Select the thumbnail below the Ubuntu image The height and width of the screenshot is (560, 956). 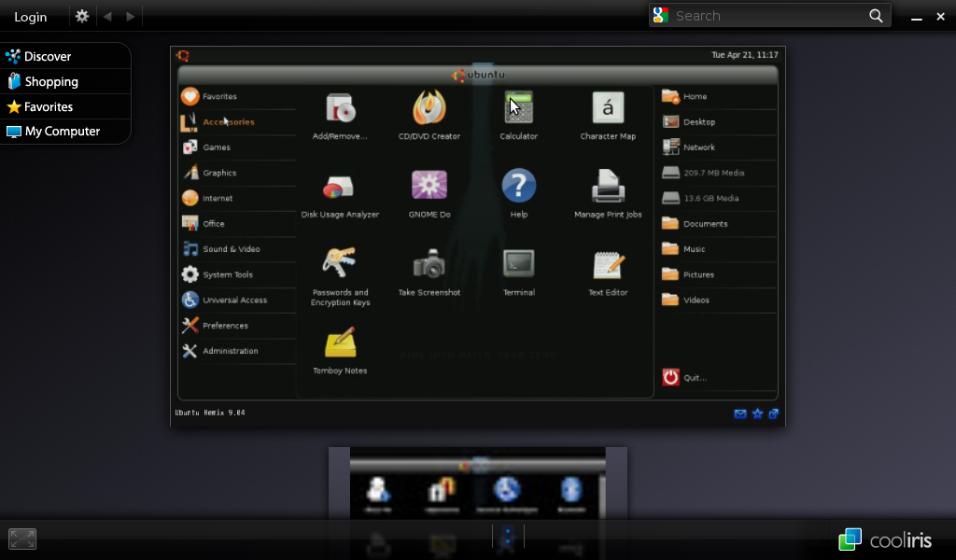point(478,483)
